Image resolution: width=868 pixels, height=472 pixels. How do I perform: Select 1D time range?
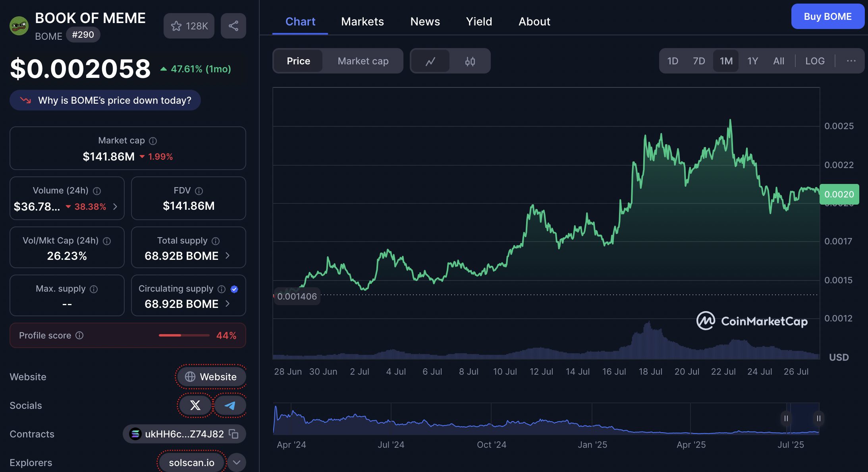point(673,61)
